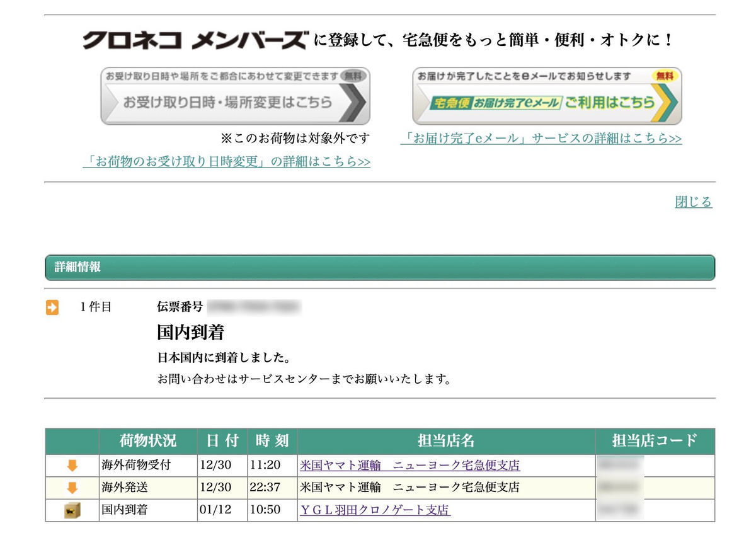Click time cell 11:20
The image size is (756, 538).
tap(272, 466)
